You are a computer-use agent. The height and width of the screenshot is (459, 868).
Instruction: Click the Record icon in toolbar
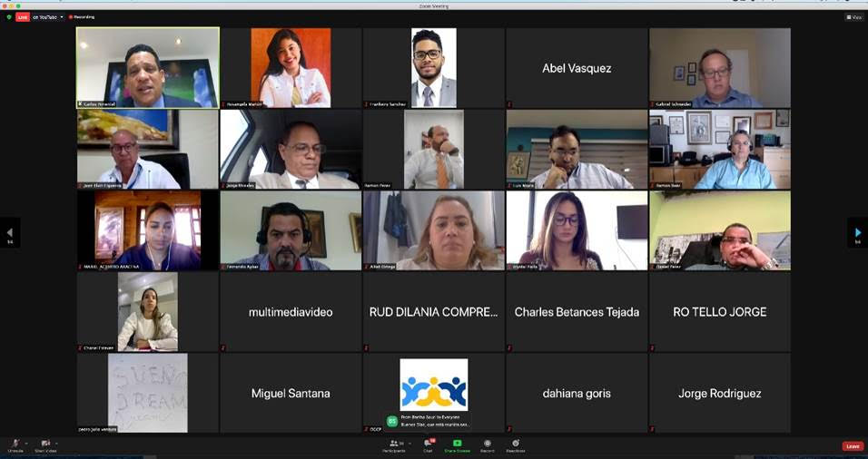[488, 443]
